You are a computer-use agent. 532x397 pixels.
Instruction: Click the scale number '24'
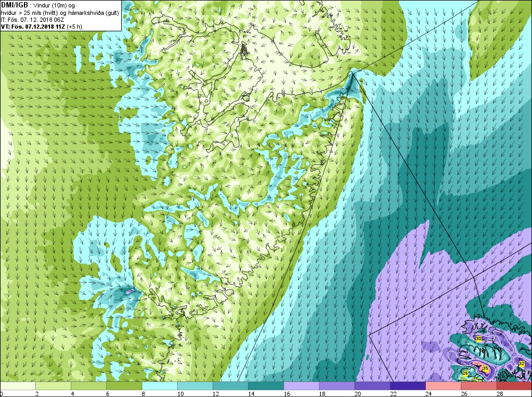click(x=428, y=394)
